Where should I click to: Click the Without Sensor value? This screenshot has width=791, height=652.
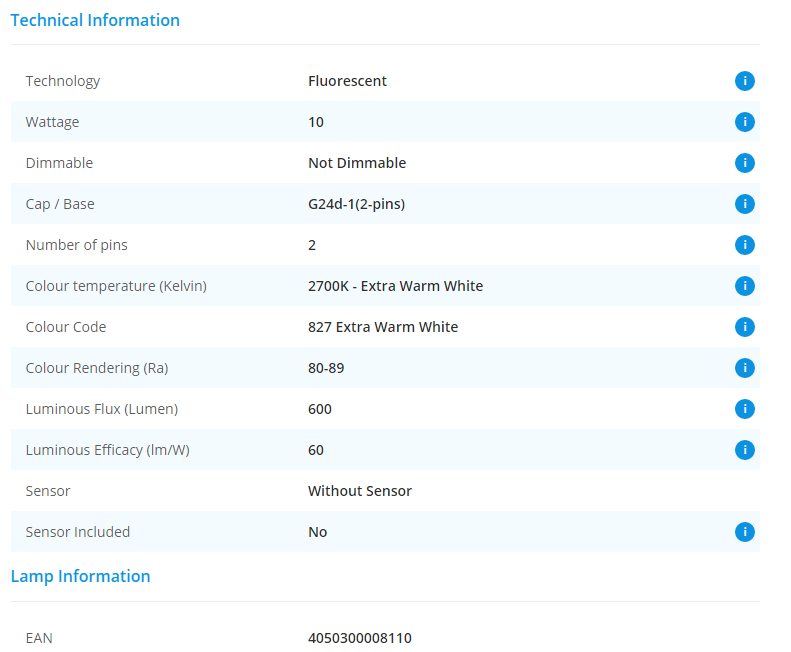coord(360,491)
